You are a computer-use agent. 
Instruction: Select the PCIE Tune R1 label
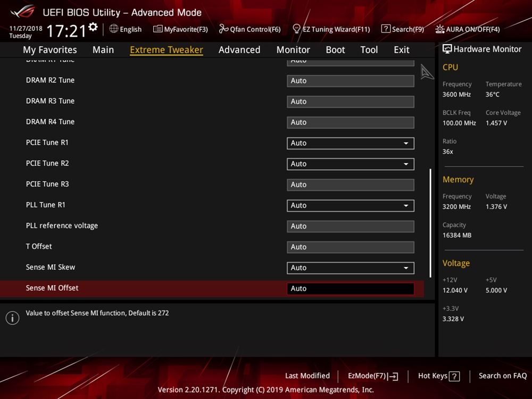pos(47,143)
